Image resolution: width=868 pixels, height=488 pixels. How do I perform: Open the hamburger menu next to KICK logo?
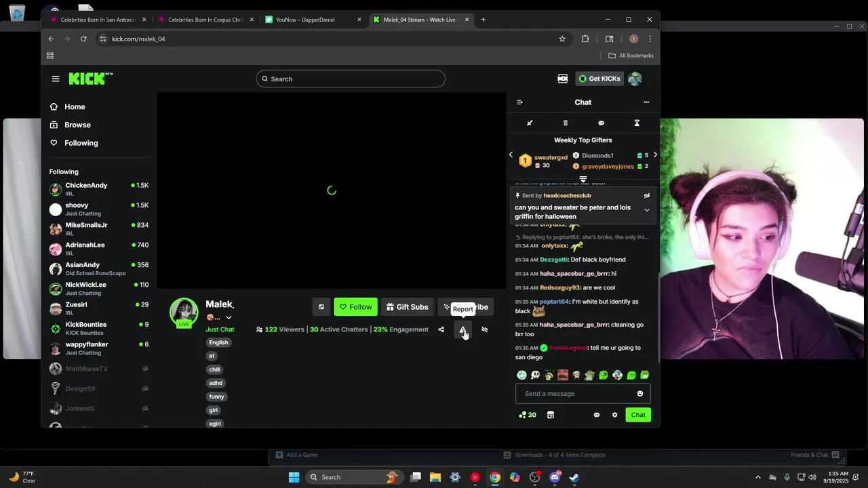tap(56, 79)
